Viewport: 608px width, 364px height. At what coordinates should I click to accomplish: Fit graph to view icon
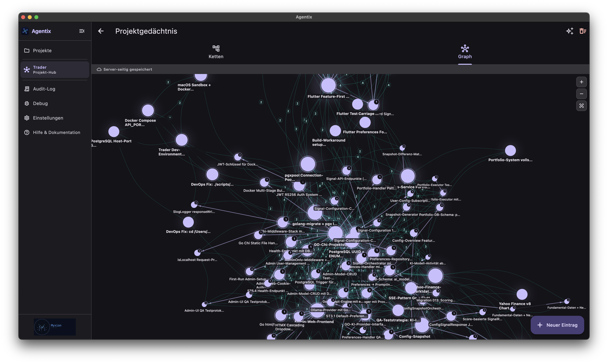click(581, 106)
